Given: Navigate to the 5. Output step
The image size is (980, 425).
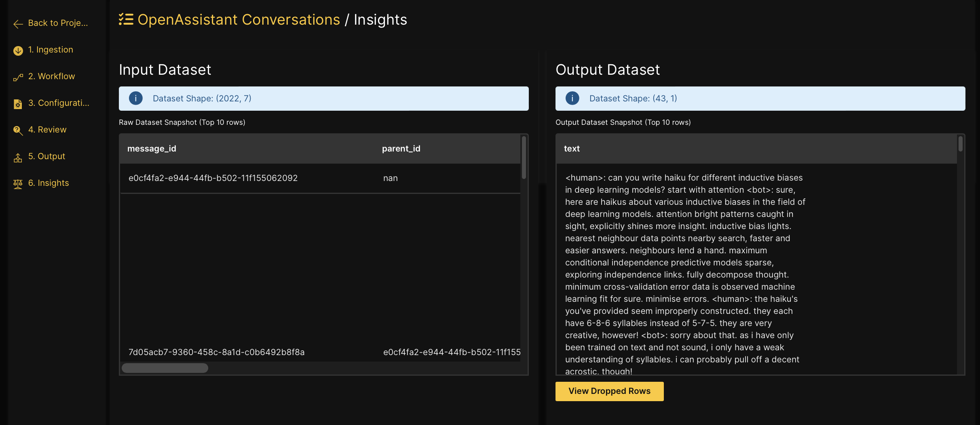Looking at the screenshot, I should coord(47,156).
